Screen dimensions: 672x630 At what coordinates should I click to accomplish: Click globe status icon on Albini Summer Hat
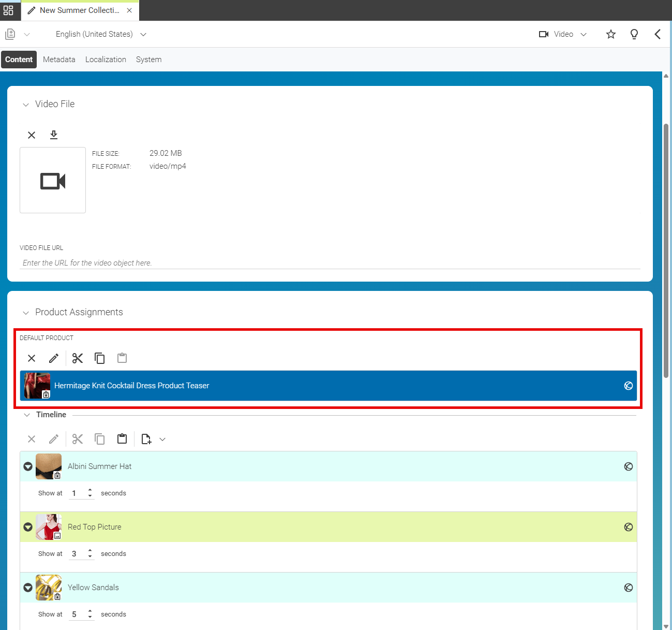(x=629, y=466)
